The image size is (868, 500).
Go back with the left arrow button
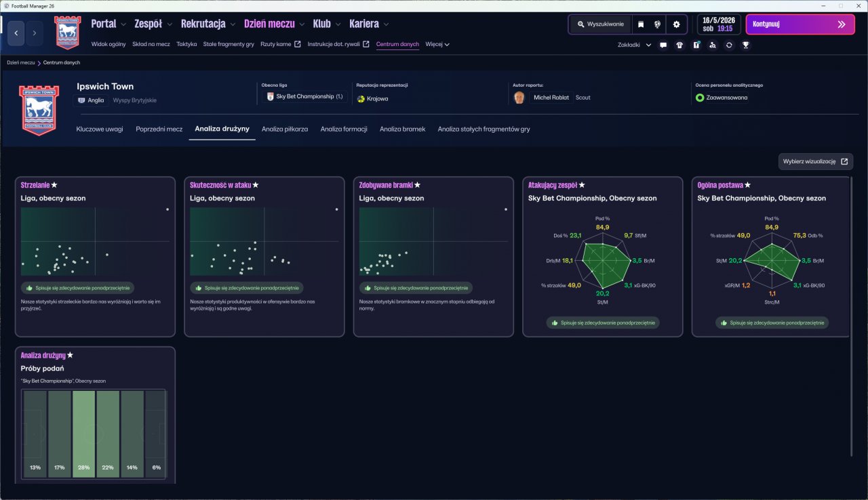coord(16,33)
